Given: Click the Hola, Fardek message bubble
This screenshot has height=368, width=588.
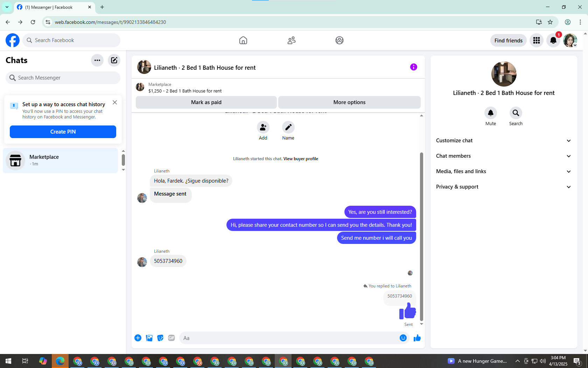Looking at the screenshot, I should pyautogui.click(x=191, y=181).
